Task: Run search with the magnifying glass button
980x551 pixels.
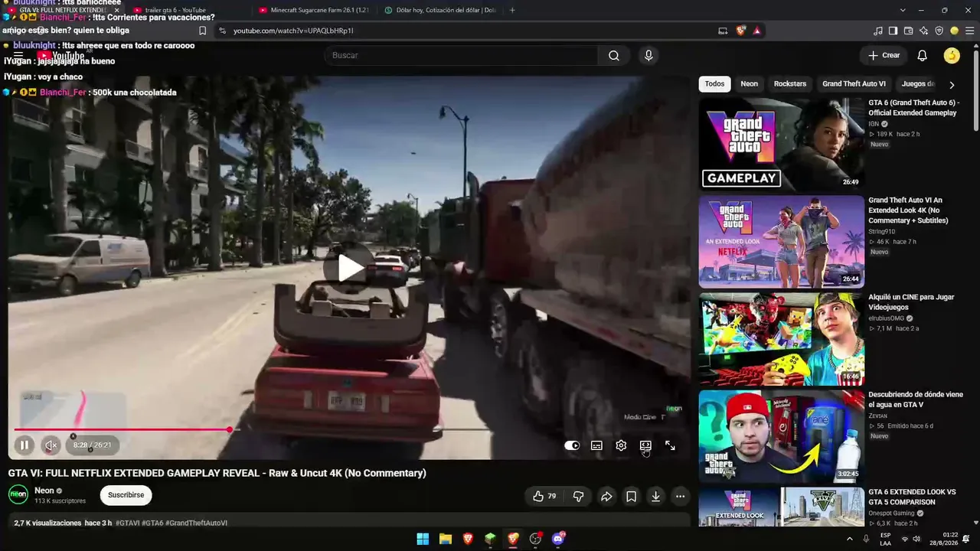Action: pyautogui.click(x=614, y=55)
